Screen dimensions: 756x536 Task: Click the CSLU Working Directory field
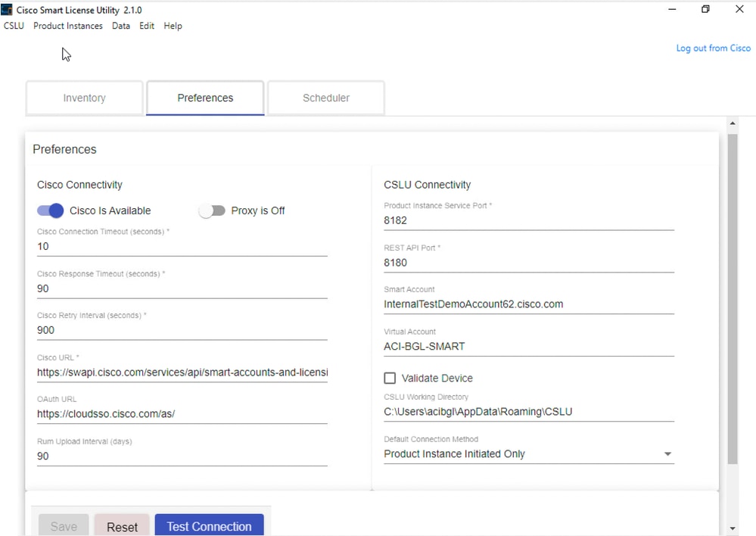pyautogui.click(x=529, y=412)
